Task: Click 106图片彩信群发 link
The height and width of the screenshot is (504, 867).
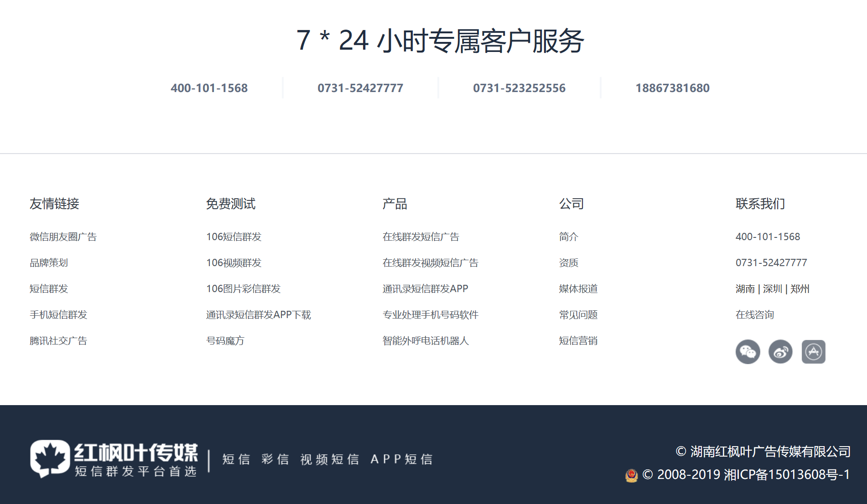Action: 243,289
